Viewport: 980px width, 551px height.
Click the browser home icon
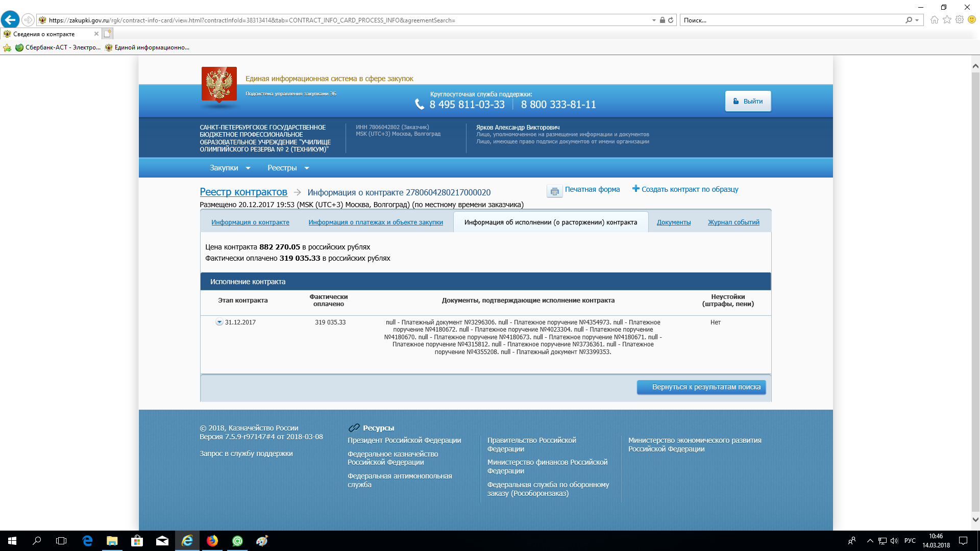click(x=934, y=20)
